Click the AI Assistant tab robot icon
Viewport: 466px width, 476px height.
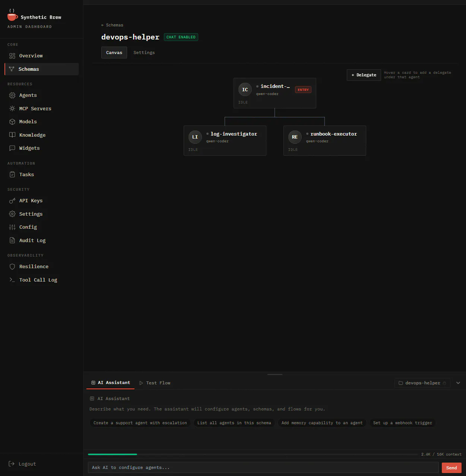coord(93,383)
